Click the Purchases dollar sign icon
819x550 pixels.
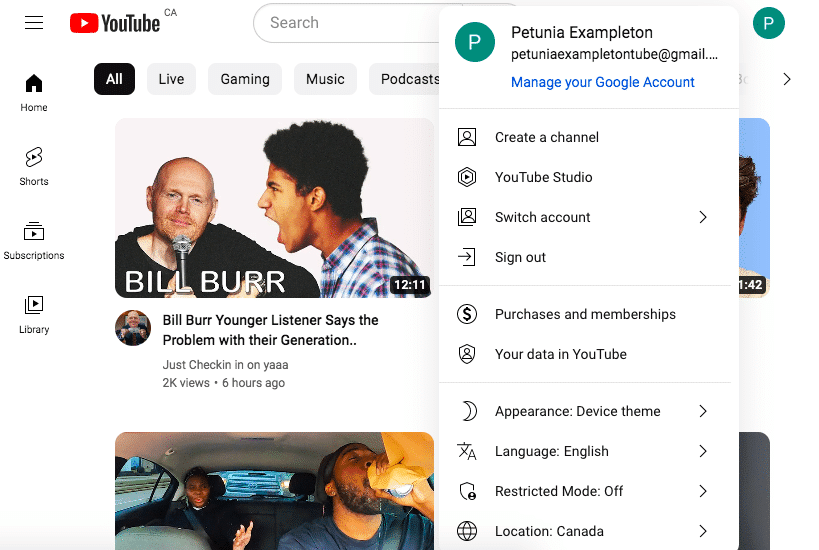click(x=466, y=314)
